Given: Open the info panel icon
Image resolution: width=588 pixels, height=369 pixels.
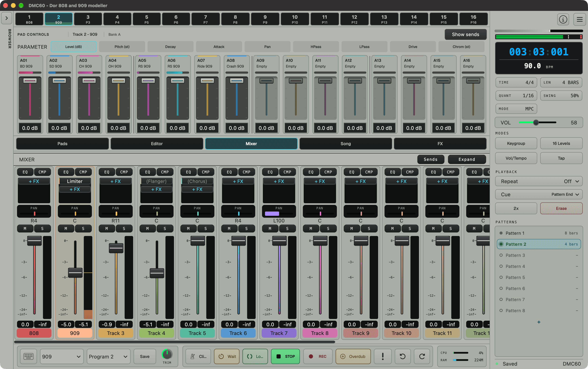Looking at the screenshot, I should 563,19.
